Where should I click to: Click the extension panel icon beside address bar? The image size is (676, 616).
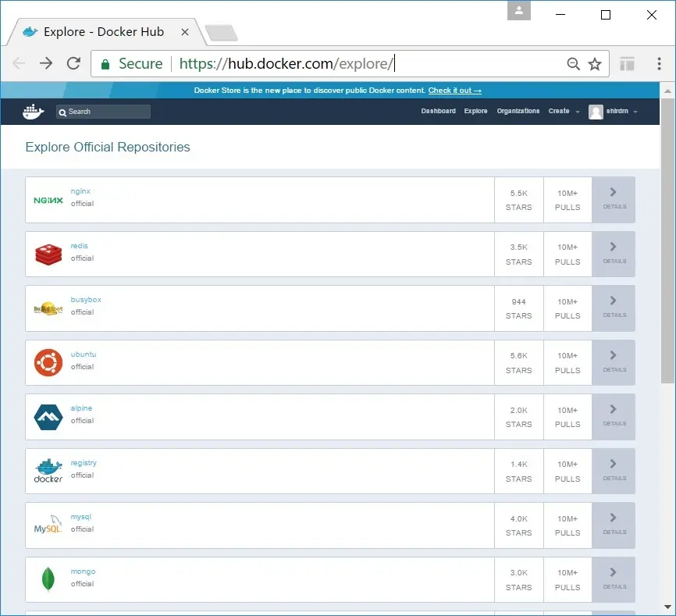[x=627, y=64]
